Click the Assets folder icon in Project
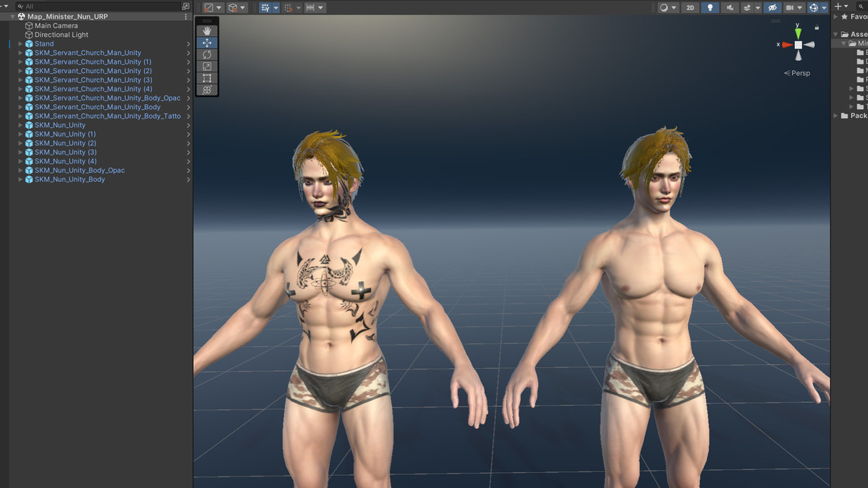 click(x=845, y=34)
